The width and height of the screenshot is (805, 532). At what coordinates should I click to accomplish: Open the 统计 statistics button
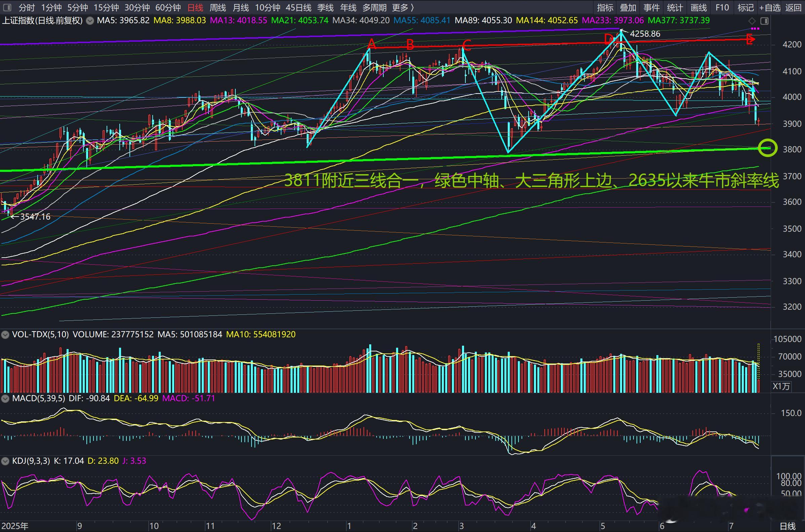click(x=675, y=7)
